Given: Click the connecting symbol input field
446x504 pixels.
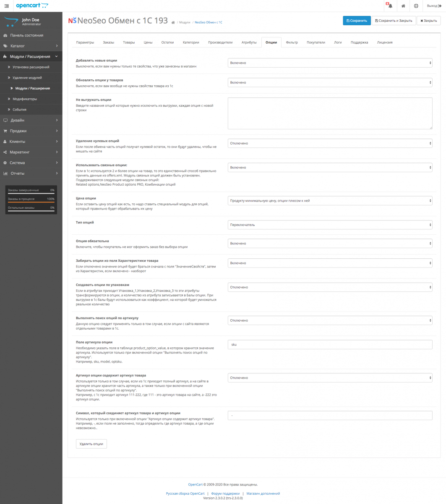Looking at the screenshot, I should click(x=330, y=415).
